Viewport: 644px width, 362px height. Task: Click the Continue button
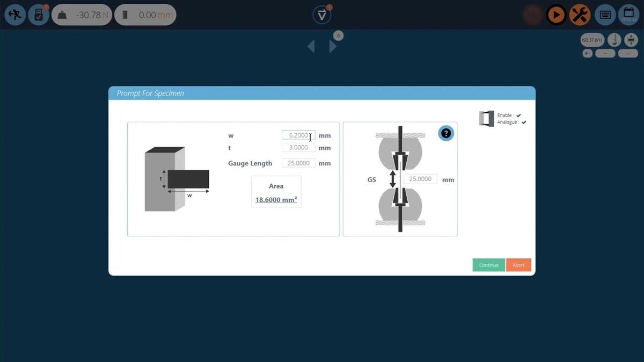click(489, 265)
